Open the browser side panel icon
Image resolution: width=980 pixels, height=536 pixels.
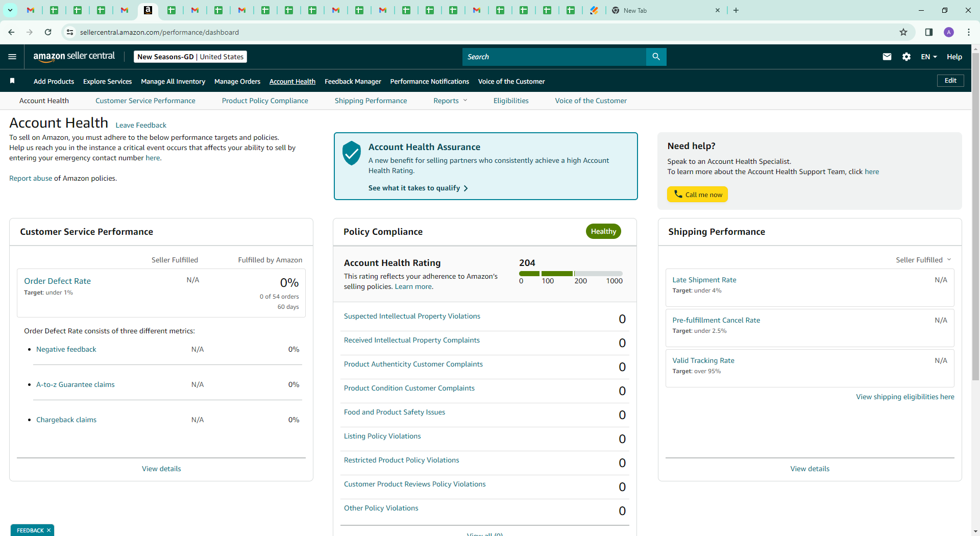pyautogui.click(x=929, y=32)
